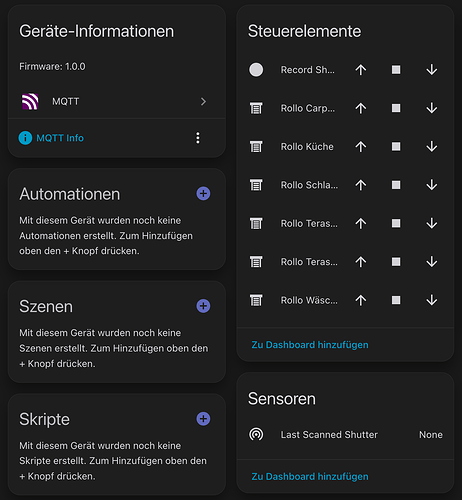The image size is (462, 500).
Task: Click the Record Sh... round entity icon
Action: tap(256, 70)
